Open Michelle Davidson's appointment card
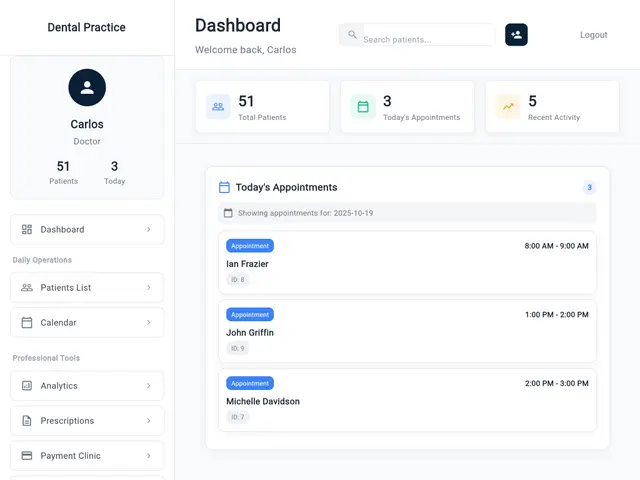Image resolution: width=640 pixels, height=480 pixels. pyautogui.click(x=407, y=400)
